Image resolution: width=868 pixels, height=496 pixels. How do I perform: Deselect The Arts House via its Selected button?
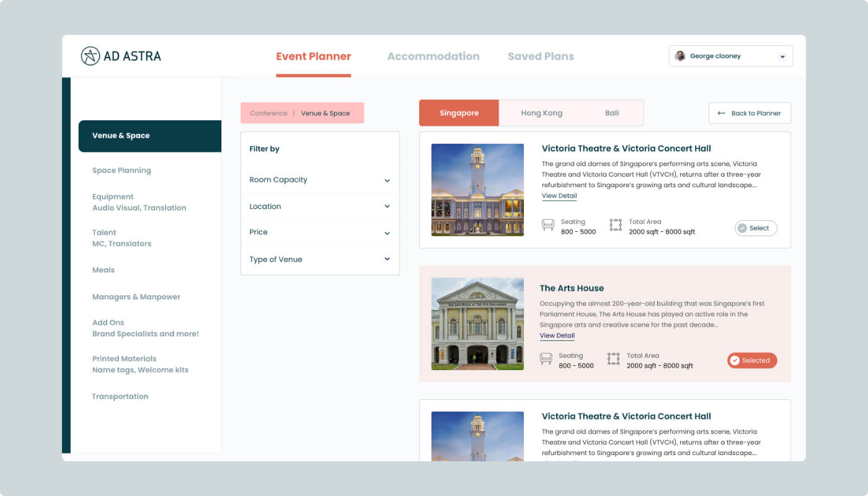[752, 360]
